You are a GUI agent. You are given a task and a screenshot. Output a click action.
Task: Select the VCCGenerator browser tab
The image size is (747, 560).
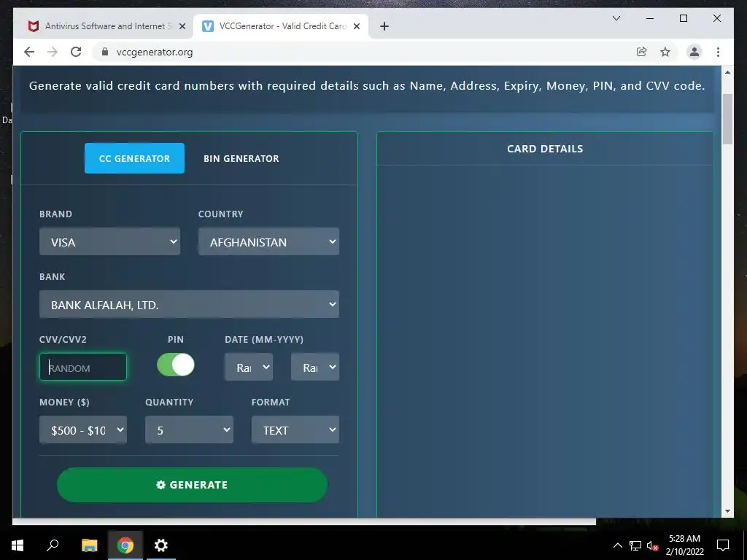click(x=281, y=26)
